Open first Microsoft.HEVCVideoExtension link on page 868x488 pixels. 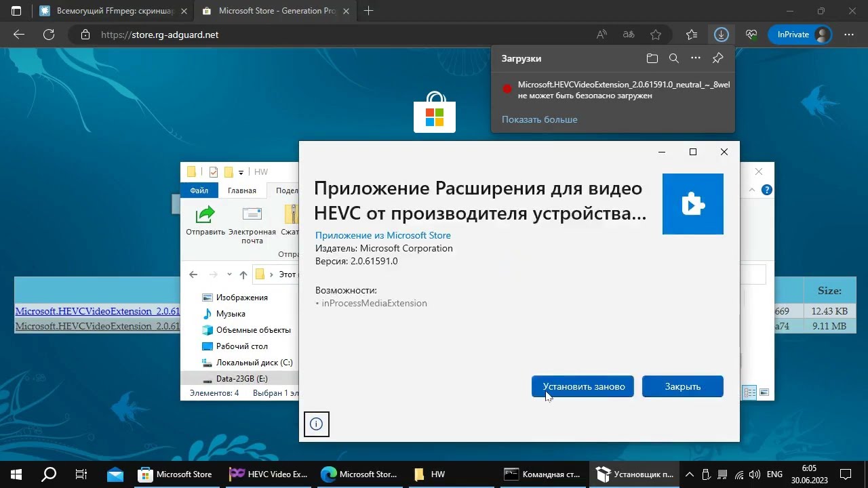[x=97, y=311]
